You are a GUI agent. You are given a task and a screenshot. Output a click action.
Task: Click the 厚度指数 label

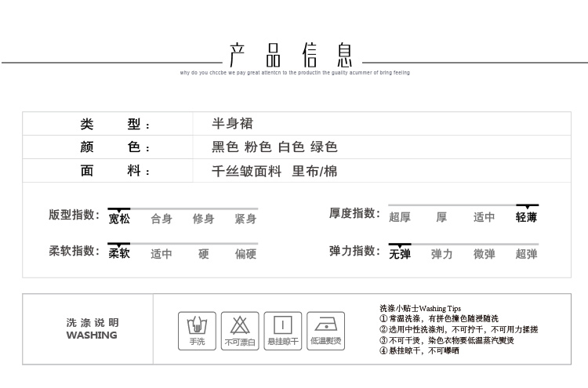(x=354, y=213)
